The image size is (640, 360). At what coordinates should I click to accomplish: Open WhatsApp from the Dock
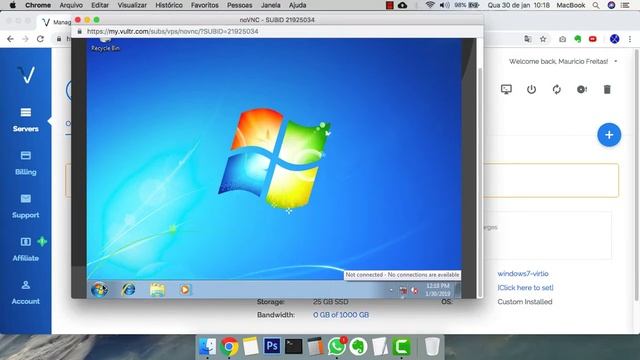click(x=337, y=347)
